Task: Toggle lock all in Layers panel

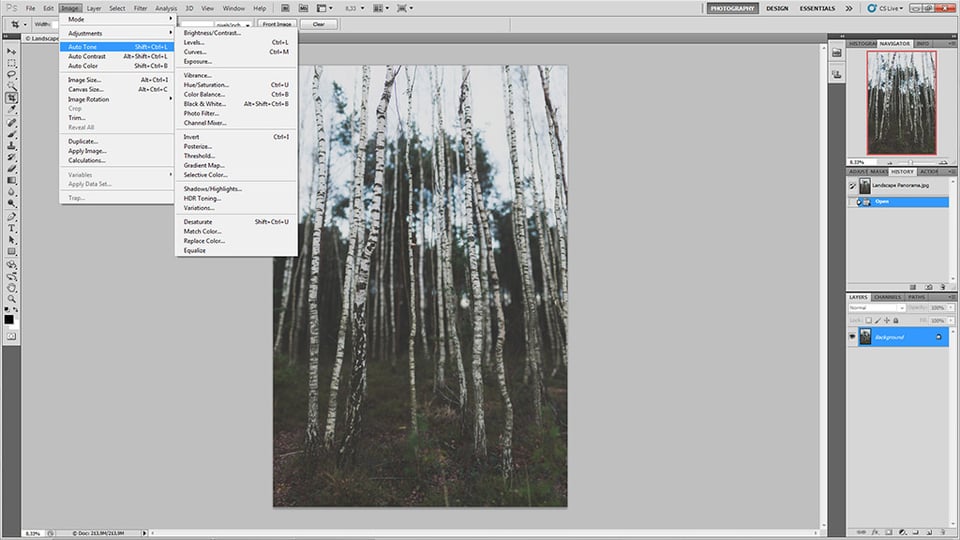Action: coord(896,320)
